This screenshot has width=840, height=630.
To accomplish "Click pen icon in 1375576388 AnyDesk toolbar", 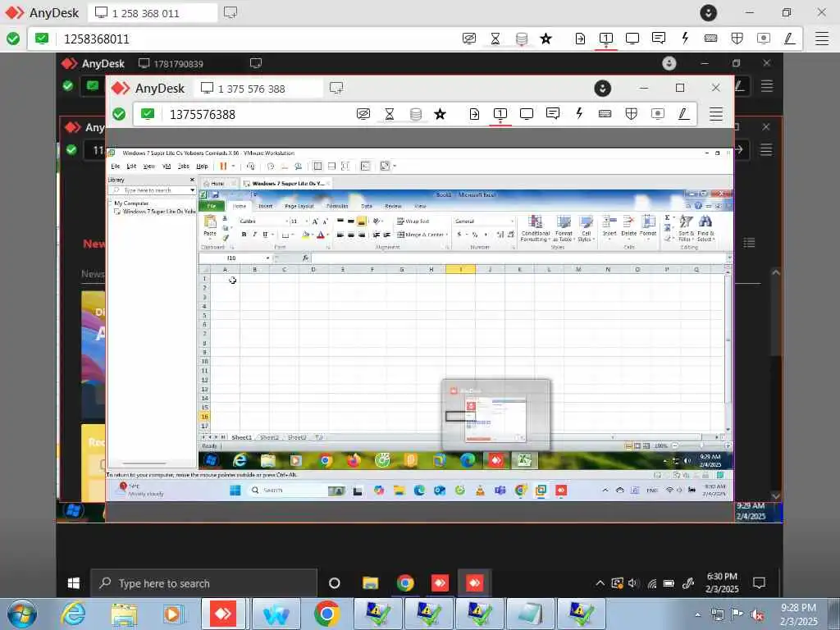I will 683,113.
